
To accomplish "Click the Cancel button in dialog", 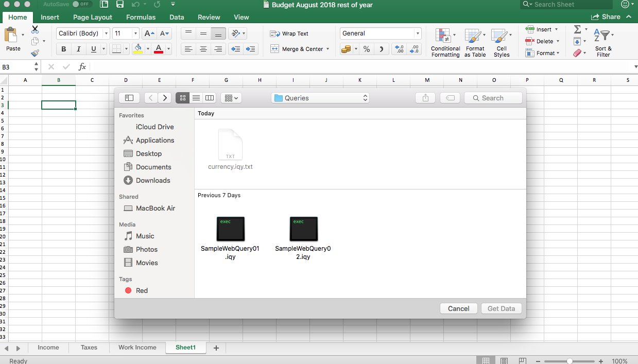I will [458, 308].
